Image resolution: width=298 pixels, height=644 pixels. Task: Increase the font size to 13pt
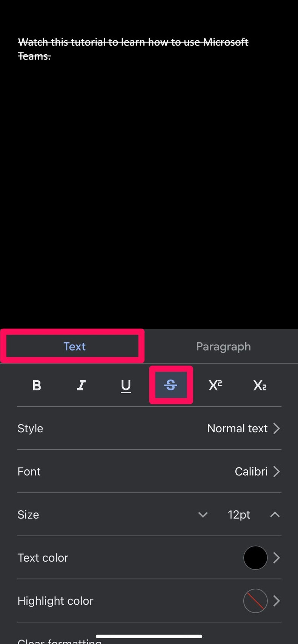pyautogui.click(x=275, y=514)
